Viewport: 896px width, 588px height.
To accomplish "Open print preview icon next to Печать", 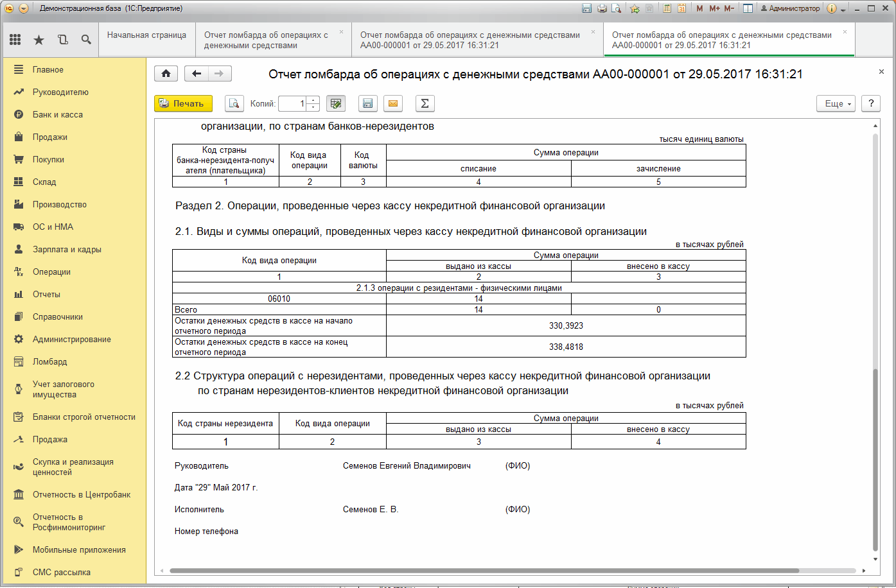I will click(x=234, y=103).
